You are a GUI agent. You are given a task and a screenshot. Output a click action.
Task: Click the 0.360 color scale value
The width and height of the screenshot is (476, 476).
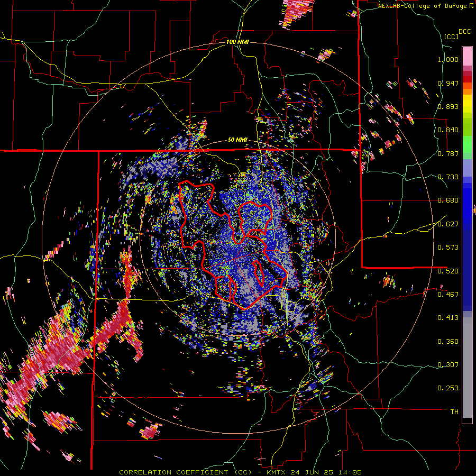click(x=448, y=342)
